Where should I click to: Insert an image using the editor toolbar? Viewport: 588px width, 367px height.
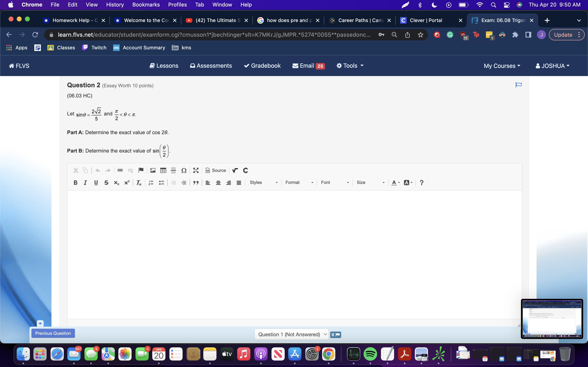153,170
